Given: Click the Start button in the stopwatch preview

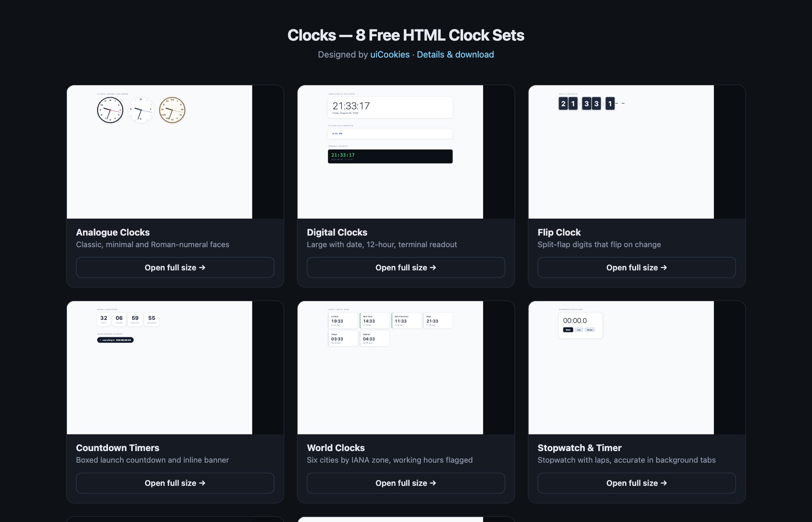Looking at the screenshot, I should pos(568,330).
